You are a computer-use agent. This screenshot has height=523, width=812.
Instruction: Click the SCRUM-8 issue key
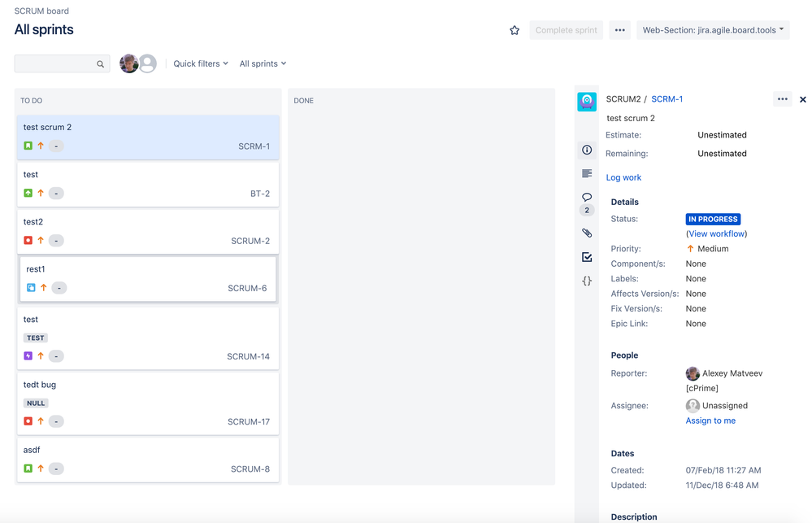(250, 469)
